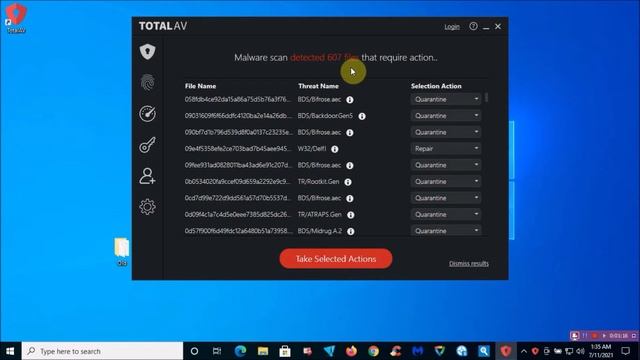Show info for TR/Rootkit.Gen threat
640x360 pixels.
pos(348,182)
